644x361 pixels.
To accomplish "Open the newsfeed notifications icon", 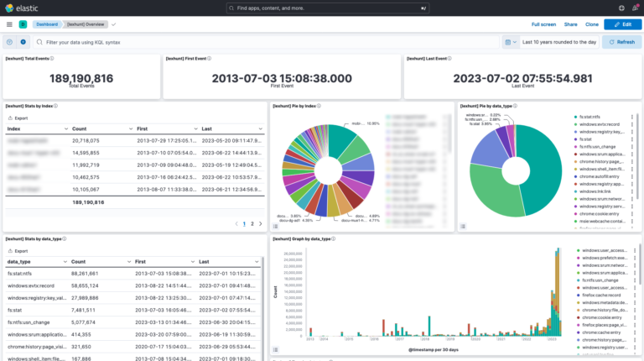I will pos(635,8).
